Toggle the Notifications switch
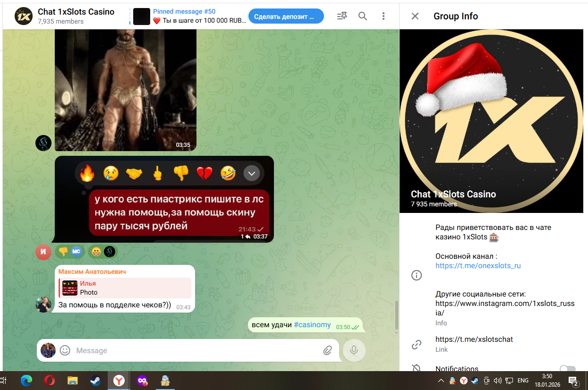The height and width of the screenshot is (390, 588). coord(568,369)
